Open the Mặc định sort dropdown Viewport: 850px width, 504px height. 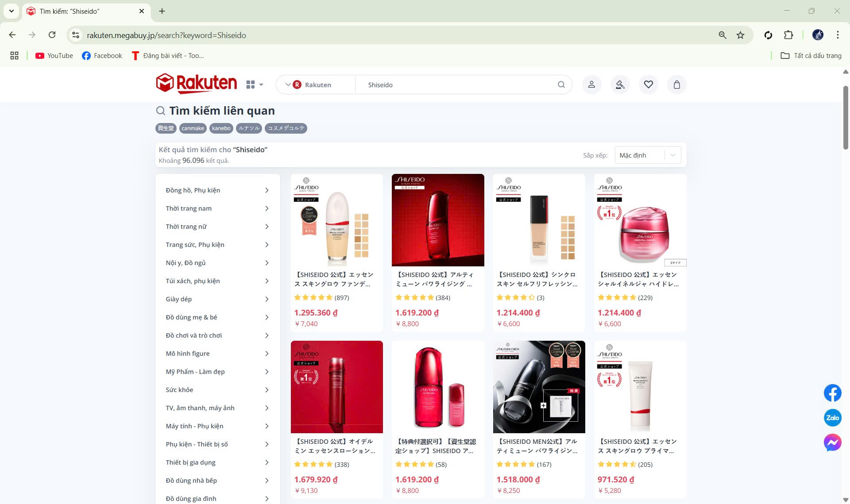648,155
